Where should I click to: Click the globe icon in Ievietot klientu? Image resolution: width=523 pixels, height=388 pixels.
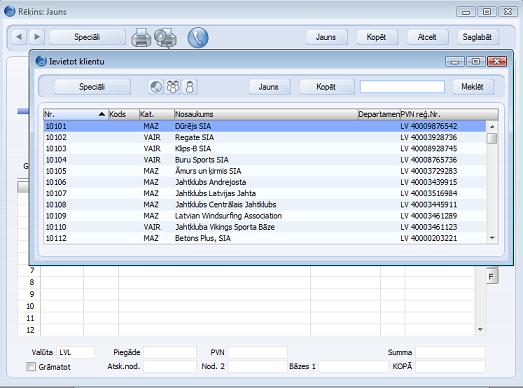[x=156, y=87]
